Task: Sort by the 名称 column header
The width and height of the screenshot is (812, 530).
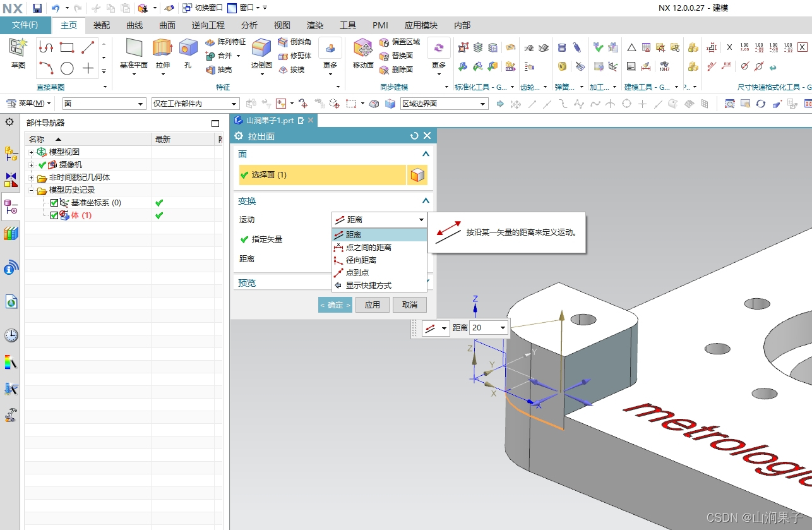Action: (x=87, y=139)
